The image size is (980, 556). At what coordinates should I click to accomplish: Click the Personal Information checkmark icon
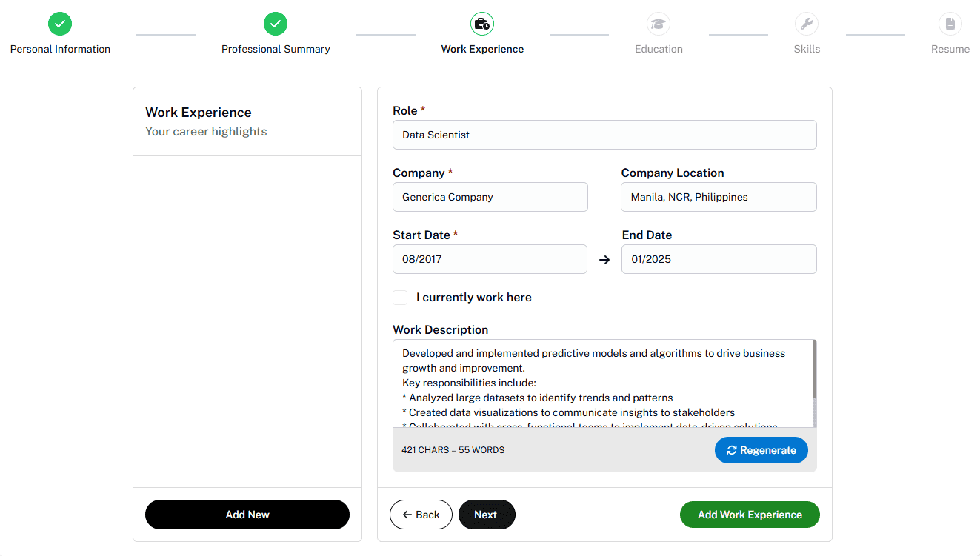pos(60,24)
